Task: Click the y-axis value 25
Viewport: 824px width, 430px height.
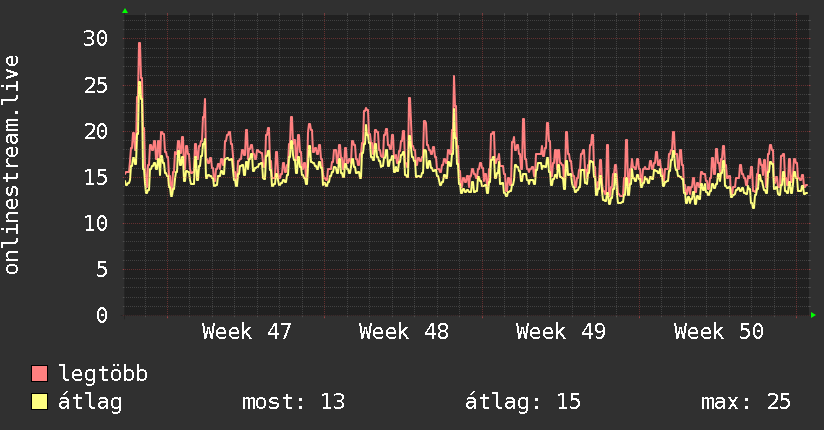Action: pos(96,85)
